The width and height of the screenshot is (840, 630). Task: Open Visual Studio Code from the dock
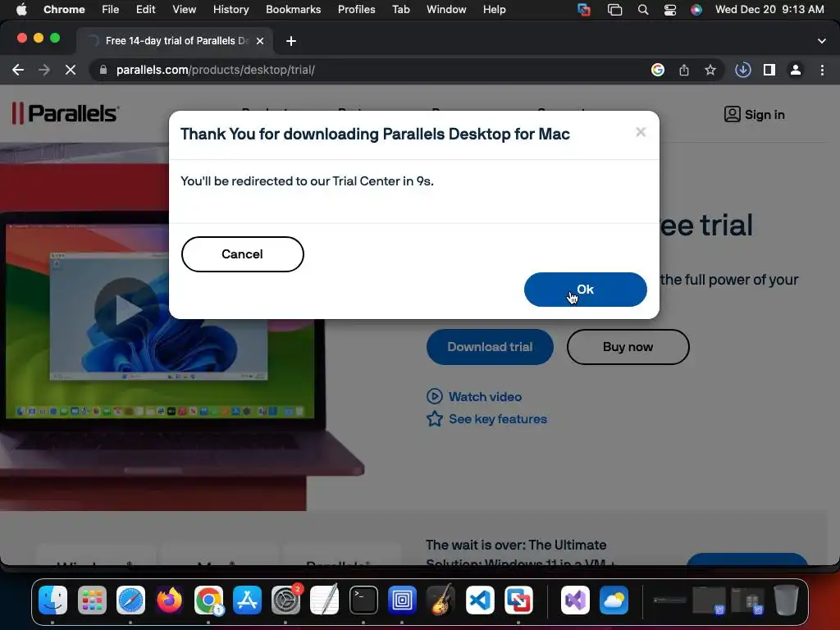tap(480, 600)
